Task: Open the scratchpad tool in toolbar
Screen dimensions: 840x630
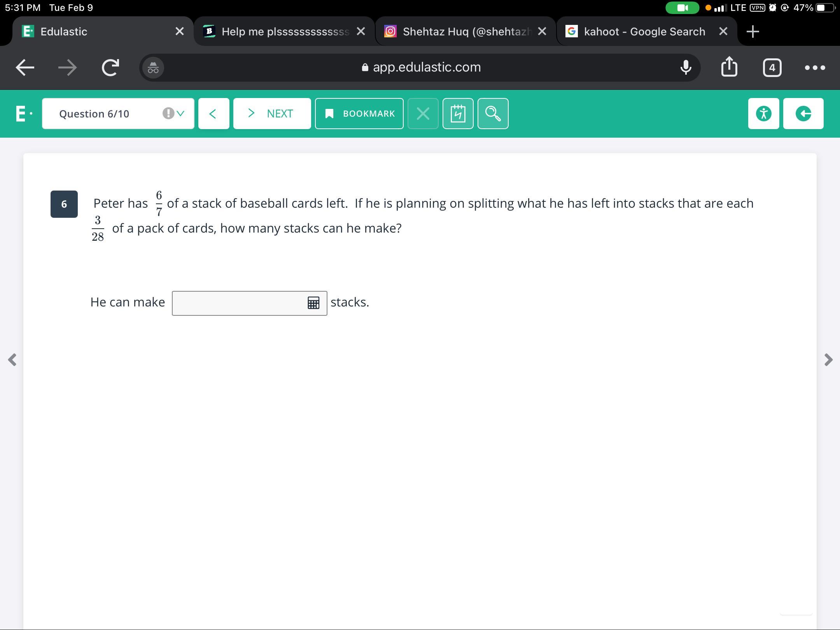Action: point(458,114)
